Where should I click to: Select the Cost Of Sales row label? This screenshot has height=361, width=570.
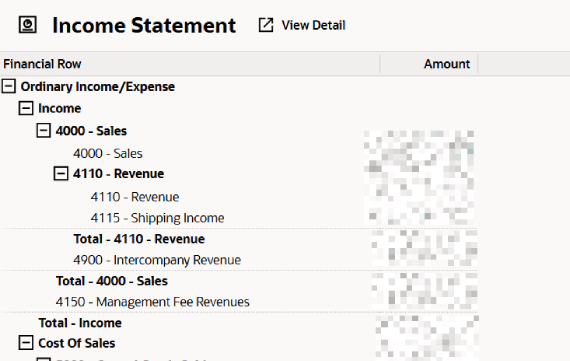77,343
